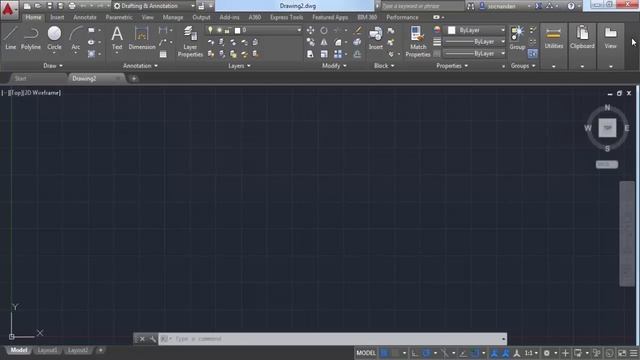Click the Plot printer icon in quick access
The image size is (640, 360).
72,6
